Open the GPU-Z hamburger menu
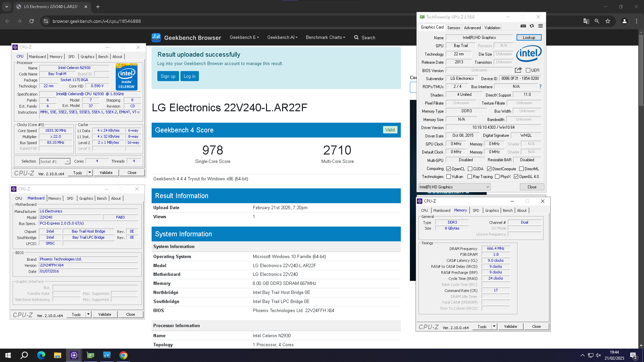This screenshot has height=362, width=644. (x=540, y=26)
